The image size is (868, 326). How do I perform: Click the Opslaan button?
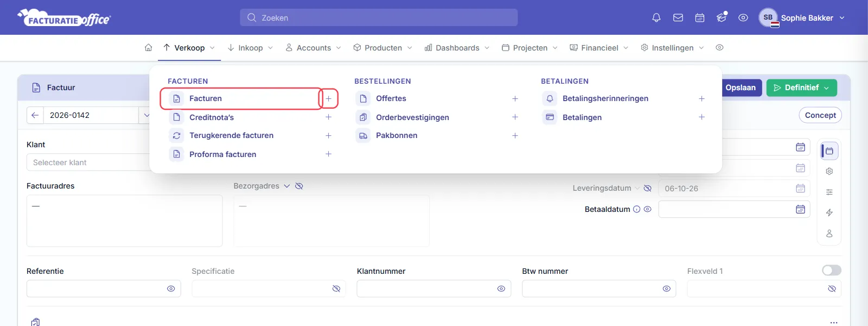pyautogui.click(x=741, y=87)
